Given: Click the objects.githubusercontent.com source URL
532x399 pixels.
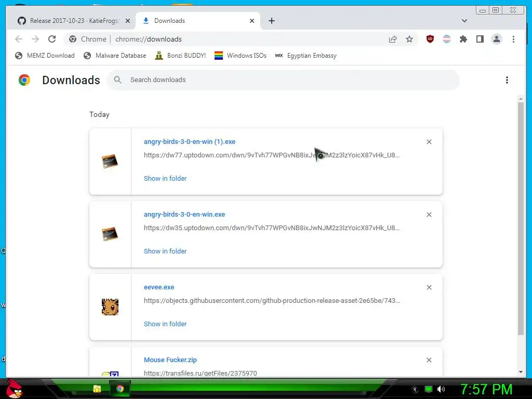Looking at the screenshot, I should [272, 301].
